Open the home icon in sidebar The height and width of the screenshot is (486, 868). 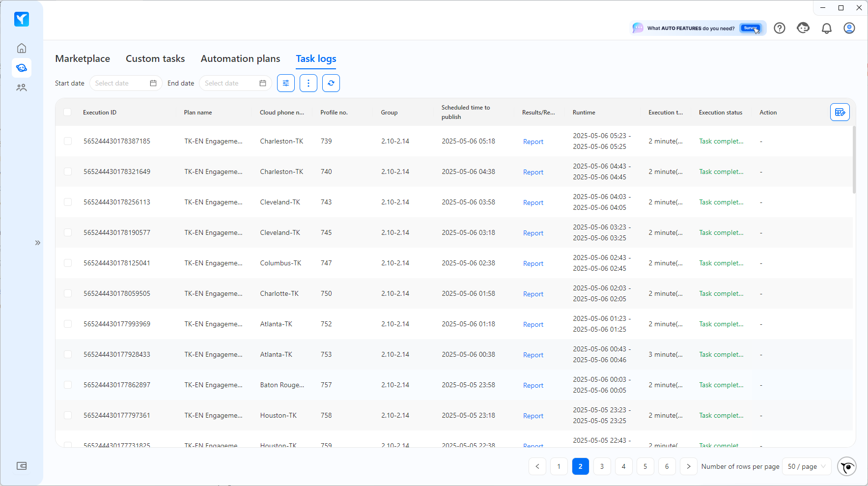point(22,48)
